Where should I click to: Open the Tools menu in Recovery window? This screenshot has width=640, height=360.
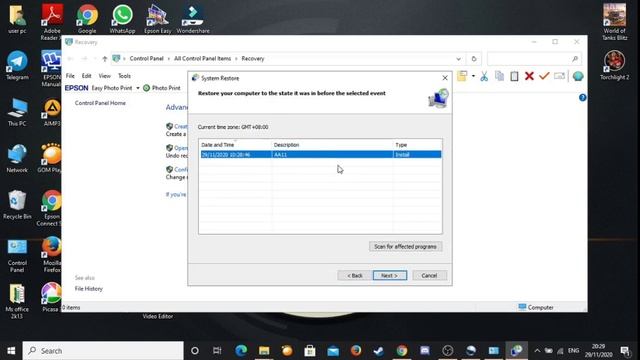point(124,76)
